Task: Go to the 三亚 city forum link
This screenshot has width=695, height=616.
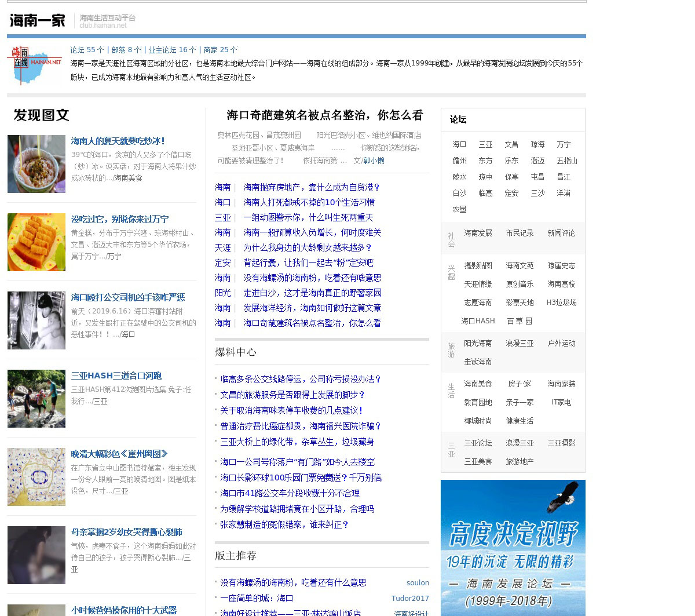Action: coord(485,144)
